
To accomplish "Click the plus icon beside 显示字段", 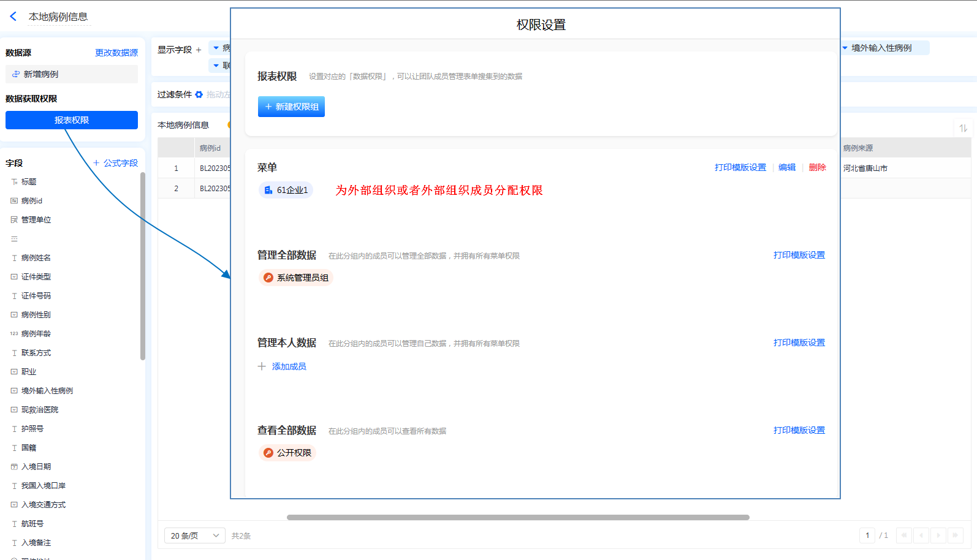I will pos(199,50).
